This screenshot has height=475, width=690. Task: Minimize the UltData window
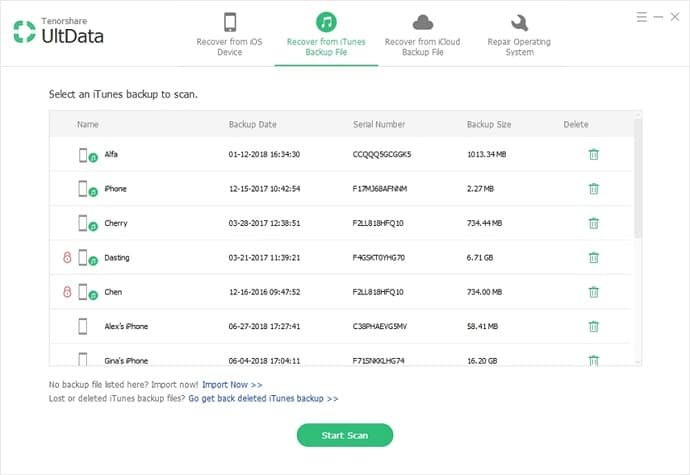point(658,17)
